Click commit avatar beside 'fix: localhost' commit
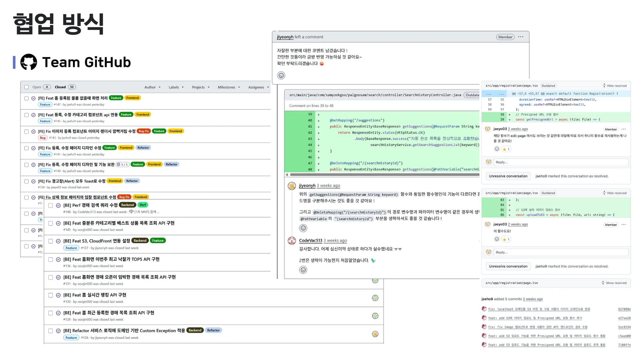Viewport: 644px width, 362px height. (484, 309)
